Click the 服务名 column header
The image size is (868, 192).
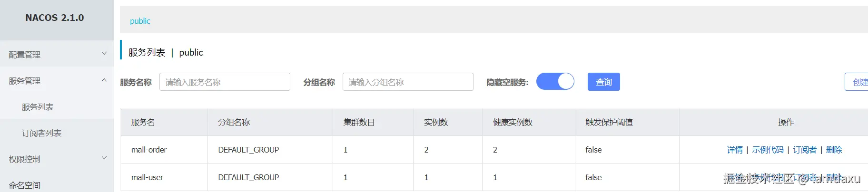[x=143, y=122]
